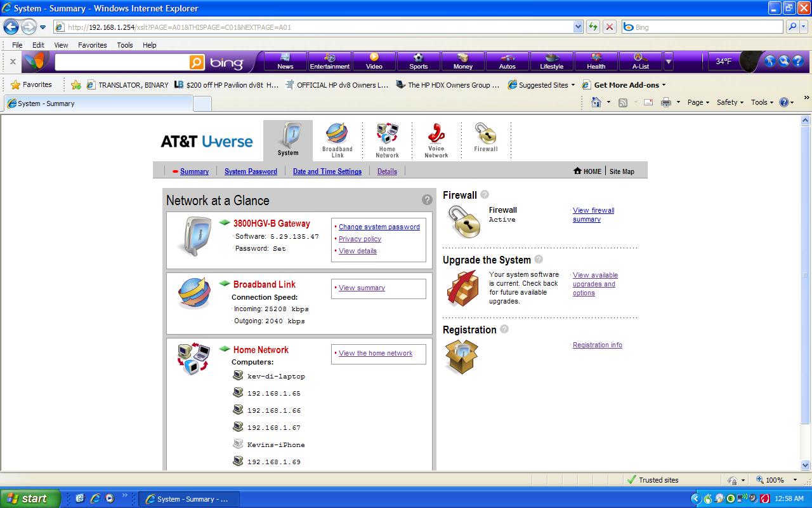Click the browser Back button
Screen dimensions: 812x508
pos(11,27)
